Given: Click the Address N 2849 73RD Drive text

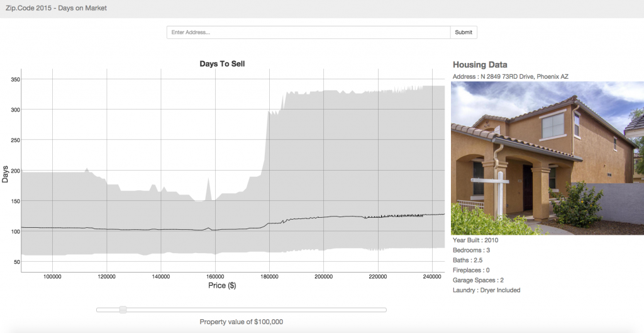Looking at the screenshot, I should 511,76.
